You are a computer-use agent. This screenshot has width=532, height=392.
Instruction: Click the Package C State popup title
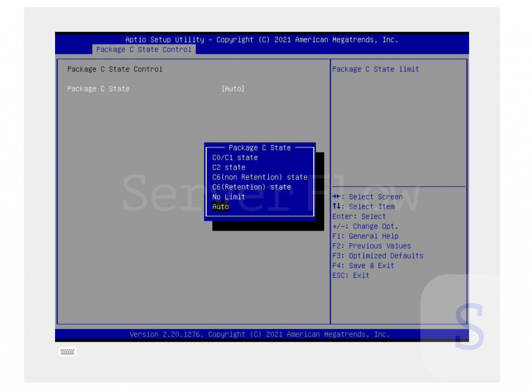[260, 148]
